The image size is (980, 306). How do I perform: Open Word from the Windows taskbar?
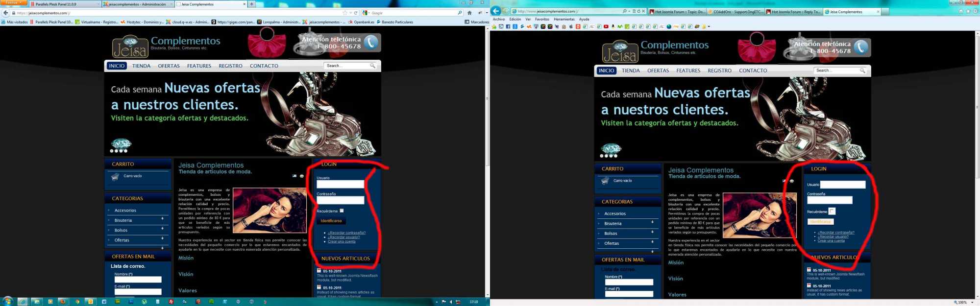click(104, 302)
